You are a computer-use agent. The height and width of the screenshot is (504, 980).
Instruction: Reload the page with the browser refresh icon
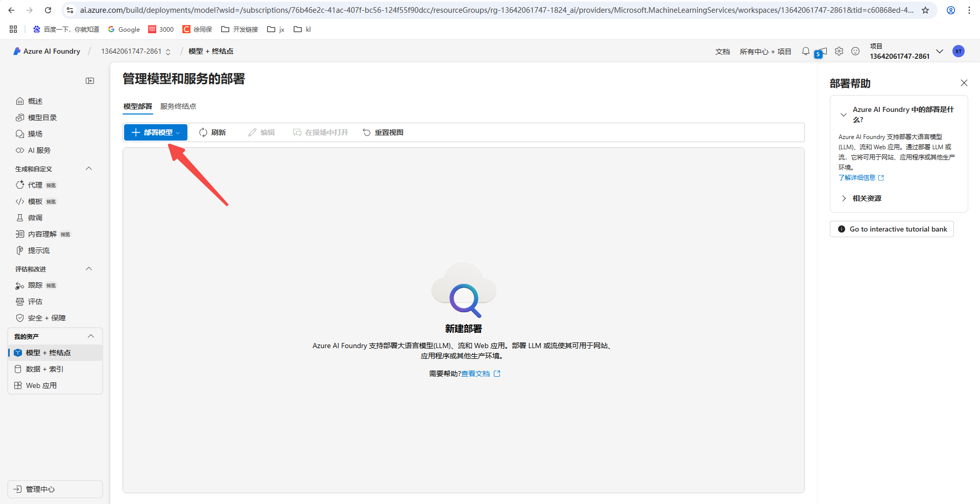pyautogui.click(x=48, y=10)
